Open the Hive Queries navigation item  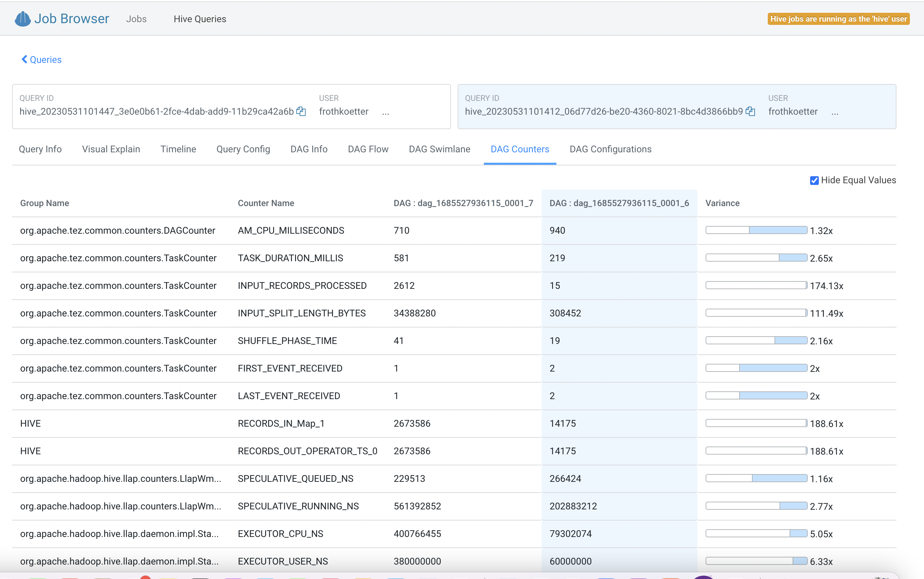(200, 19)
